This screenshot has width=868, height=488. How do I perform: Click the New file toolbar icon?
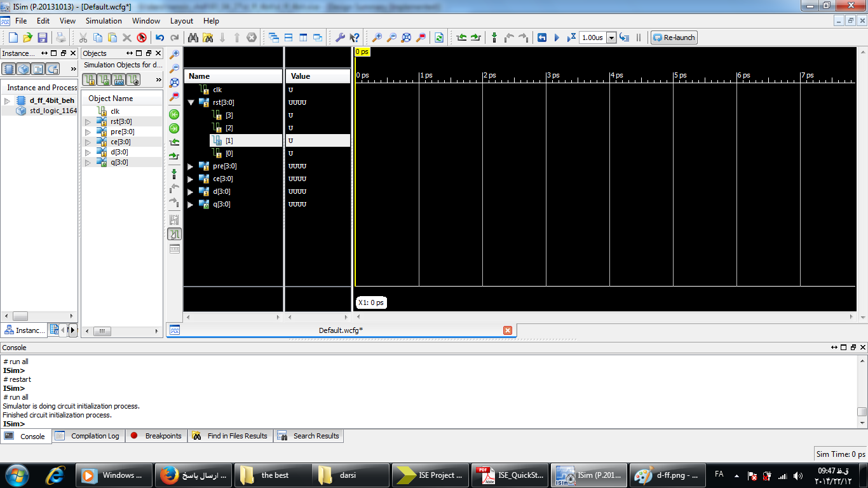[13, 37]
